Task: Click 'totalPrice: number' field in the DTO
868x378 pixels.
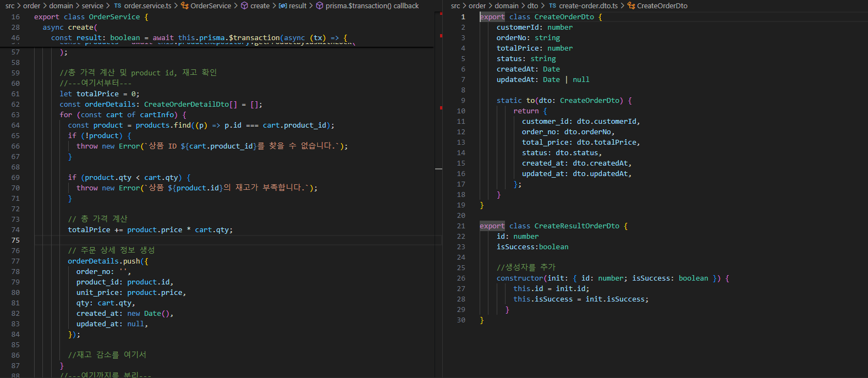Action: pos(535,48)
